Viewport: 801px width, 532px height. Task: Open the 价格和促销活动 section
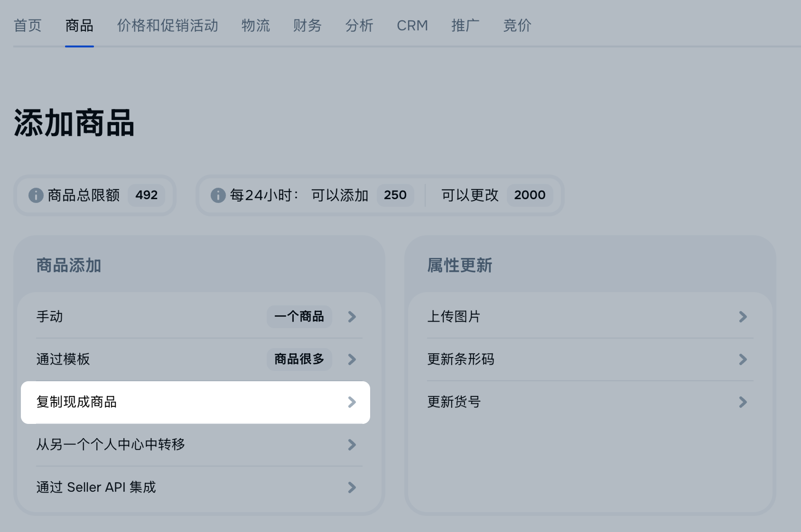coord(167,26)
